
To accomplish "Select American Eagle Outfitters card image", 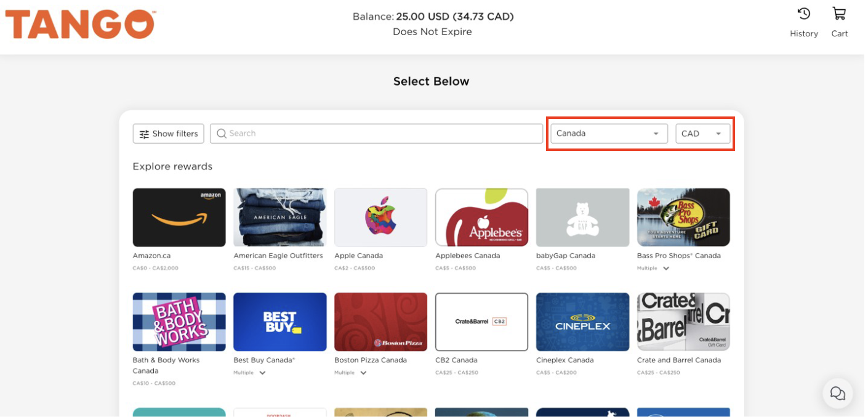I will (x=281, y=219).
